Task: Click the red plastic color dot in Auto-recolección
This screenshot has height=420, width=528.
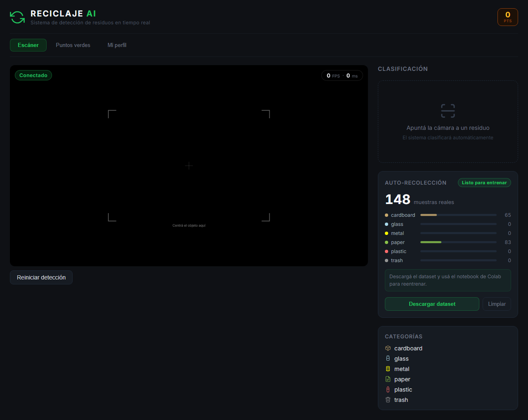Action: pyautogui.click(x=387, y=251)
